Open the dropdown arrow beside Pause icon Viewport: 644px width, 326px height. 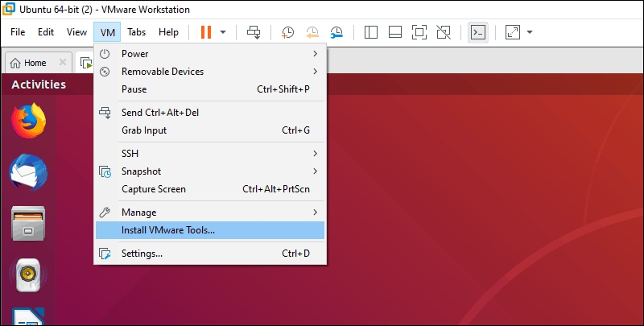coord(223,32)
